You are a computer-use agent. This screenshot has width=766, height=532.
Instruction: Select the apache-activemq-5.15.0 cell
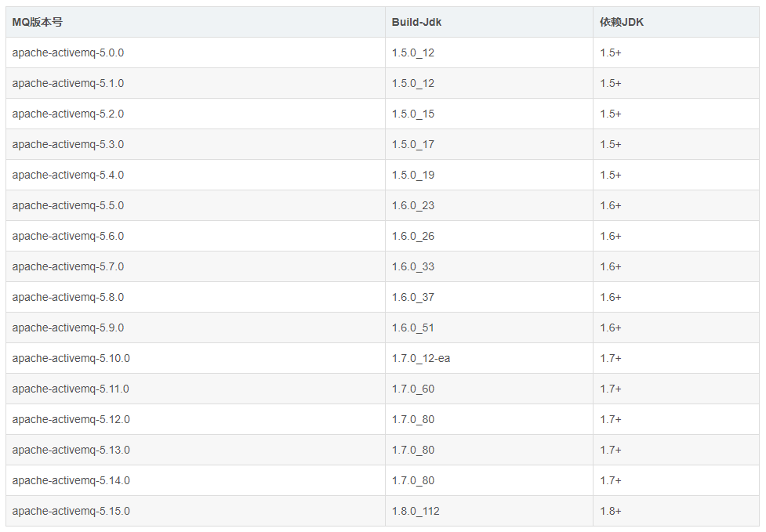[x=195, y=511]
